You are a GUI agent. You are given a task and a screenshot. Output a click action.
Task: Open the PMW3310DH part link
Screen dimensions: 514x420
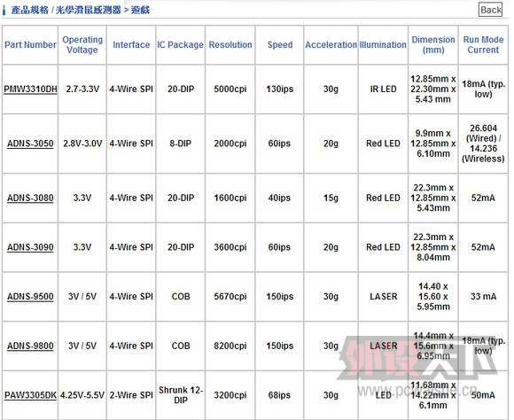30,89
